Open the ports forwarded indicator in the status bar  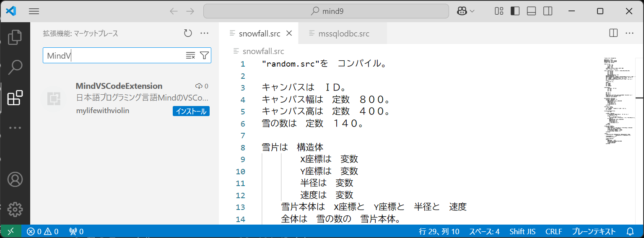76,231
